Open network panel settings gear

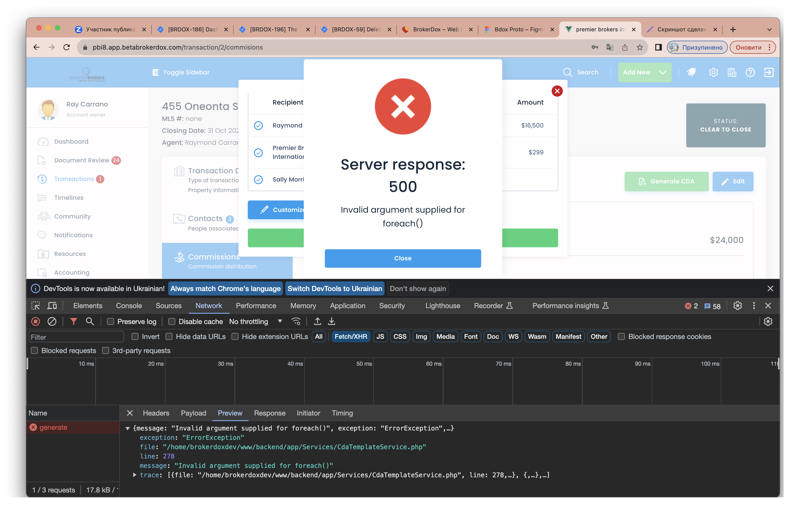[768, 321]
